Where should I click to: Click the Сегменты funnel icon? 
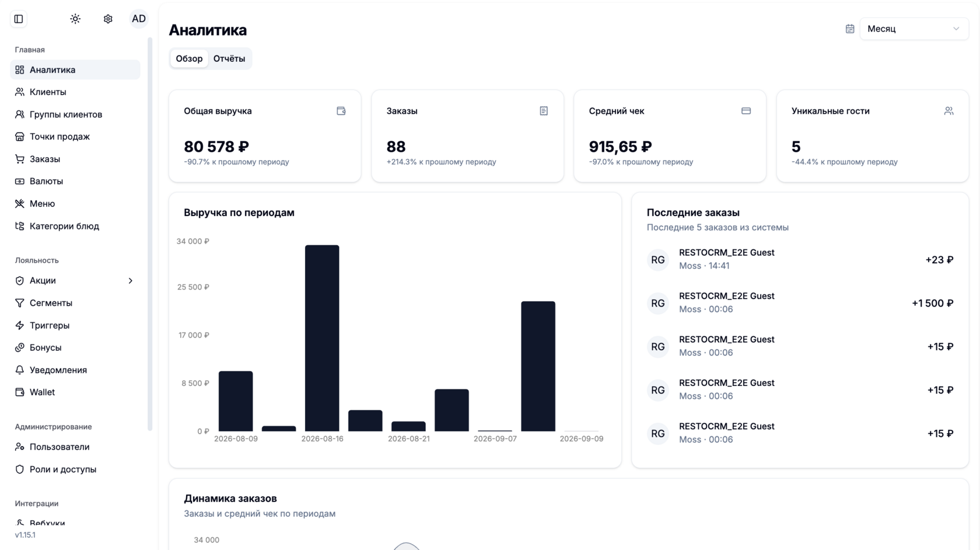[x=20, y=303]
